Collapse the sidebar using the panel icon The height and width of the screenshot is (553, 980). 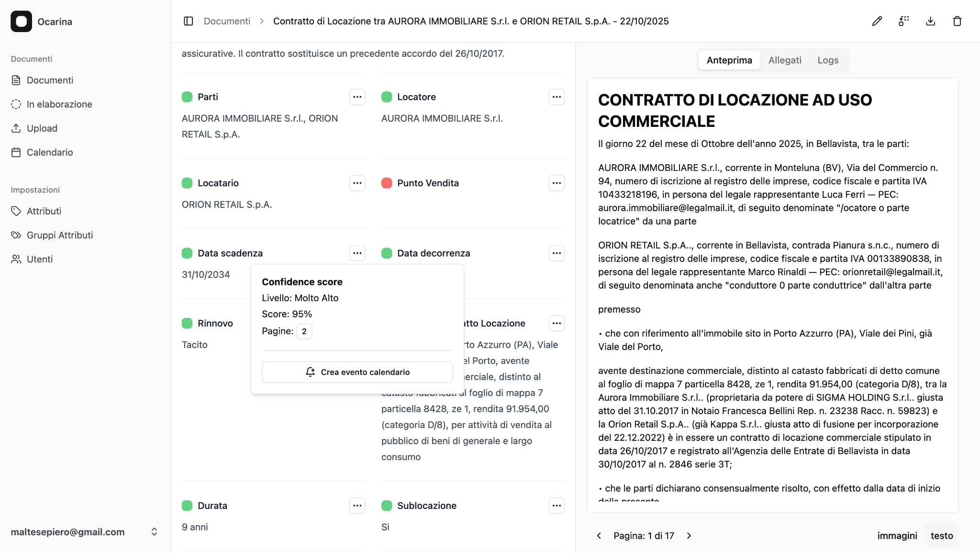188,21
